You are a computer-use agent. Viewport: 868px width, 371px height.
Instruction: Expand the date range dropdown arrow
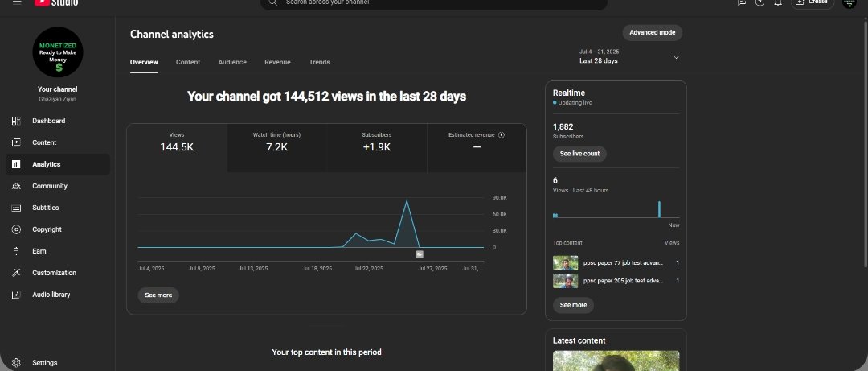676,56
